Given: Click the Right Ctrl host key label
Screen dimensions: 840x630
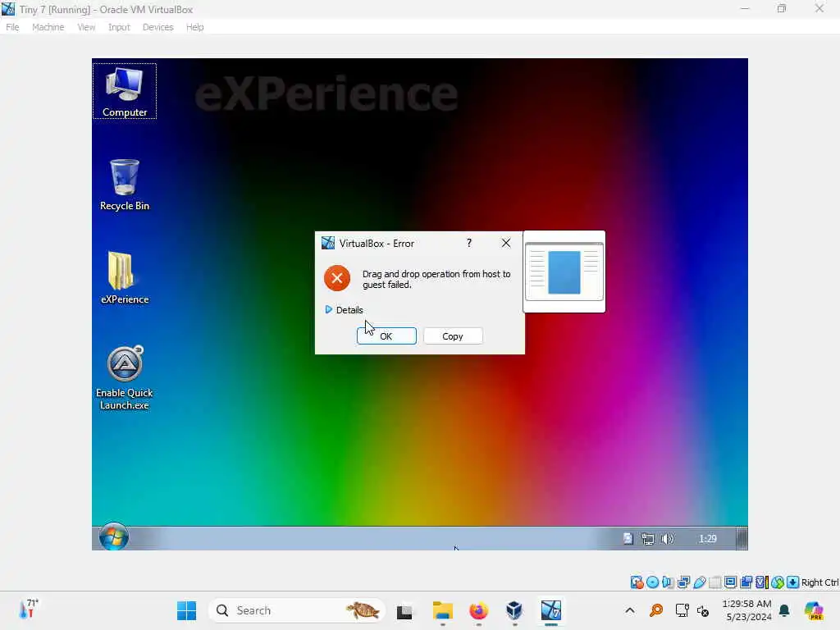Looking at the screenshot, I should [x=819, y=582].
